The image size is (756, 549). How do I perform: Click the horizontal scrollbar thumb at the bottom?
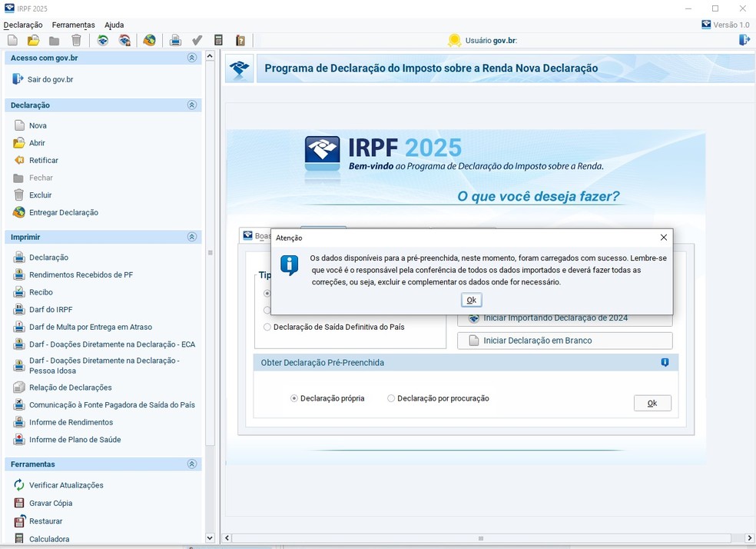pos(481,538)
